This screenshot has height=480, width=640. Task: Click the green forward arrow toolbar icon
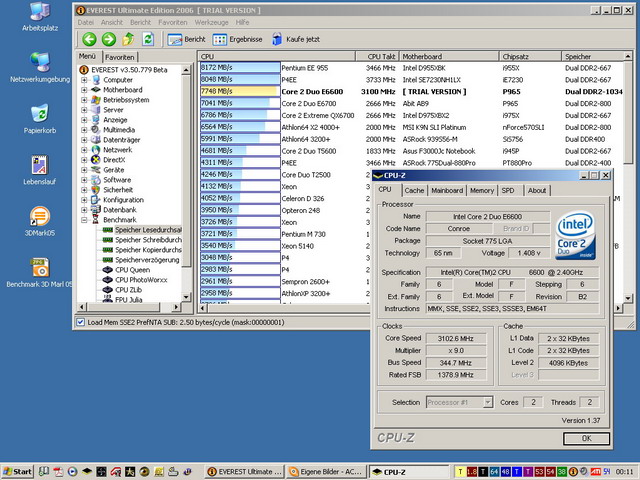click(x=108, y=39)
